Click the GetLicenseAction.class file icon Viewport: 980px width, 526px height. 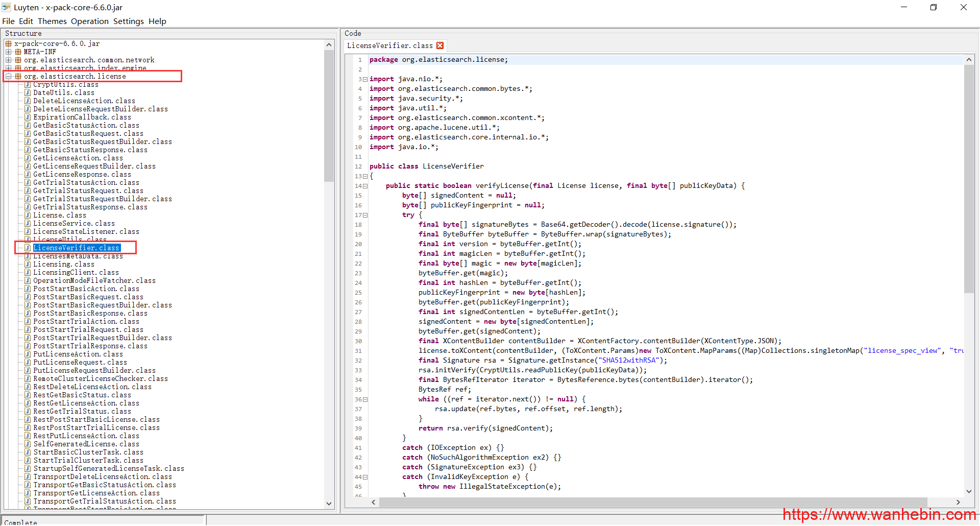pyautogui.click(x=28, y=158)
